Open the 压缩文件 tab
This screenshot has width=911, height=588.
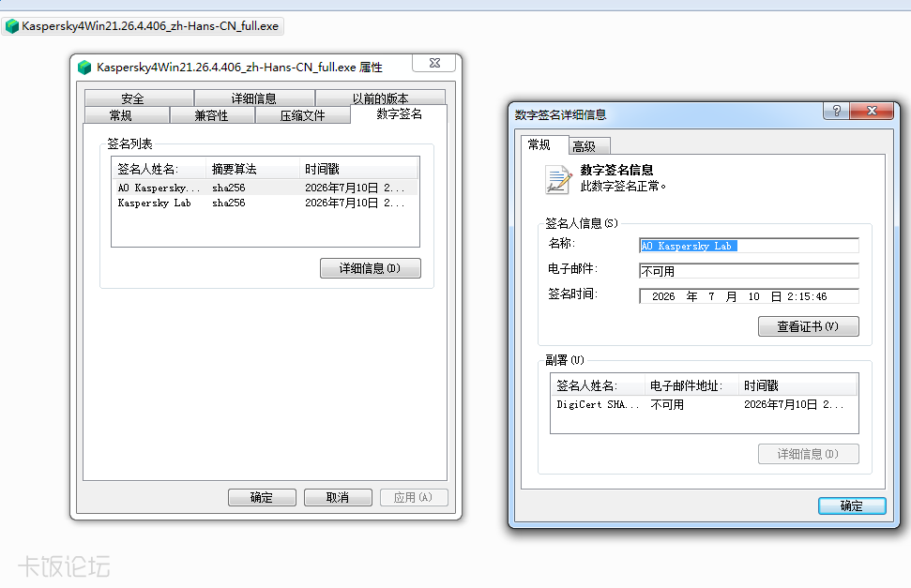tap(303, 115)
